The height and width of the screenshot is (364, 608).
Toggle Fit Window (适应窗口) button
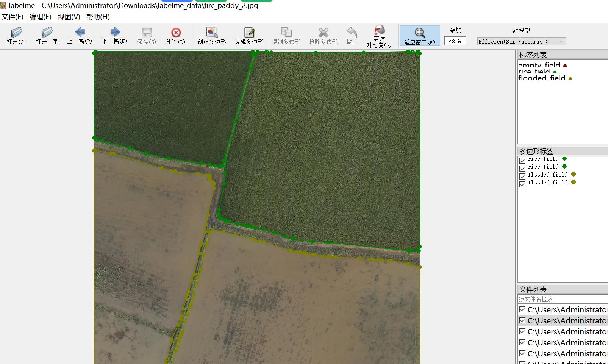point(419,36)
